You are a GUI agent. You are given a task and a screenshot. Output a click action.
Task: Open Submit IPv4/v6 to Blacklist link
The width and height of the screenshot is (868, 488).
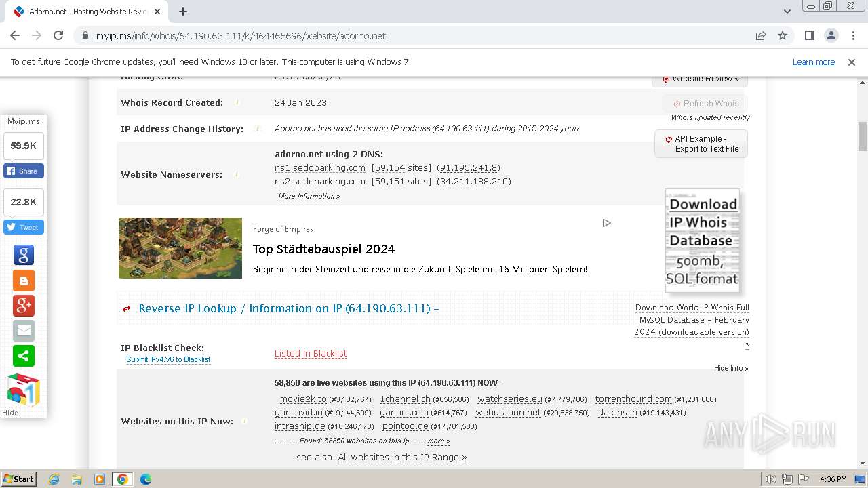click(168, 360)
